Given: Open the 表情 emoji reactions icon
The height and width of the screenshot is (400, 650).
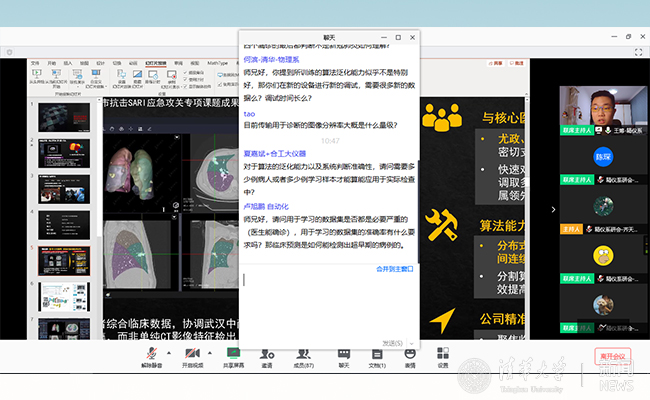Looking at the screenshot, I should point(410,354).
